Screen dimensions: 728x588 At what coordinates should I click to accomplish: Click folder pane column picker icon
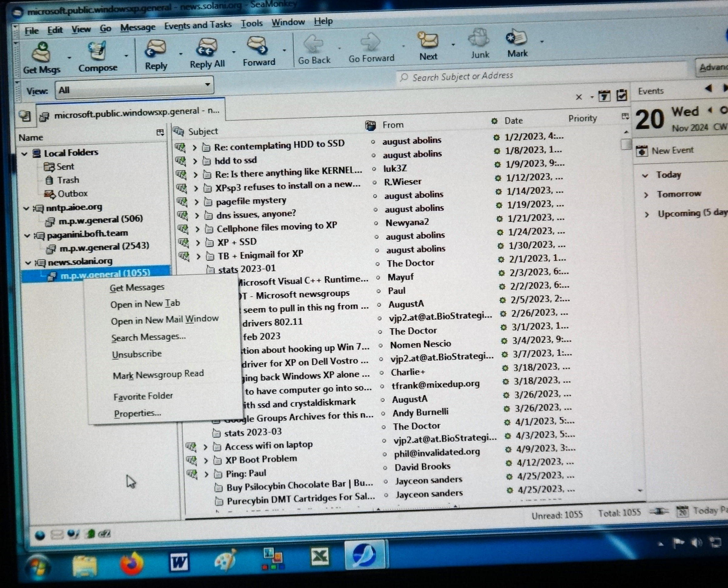click(160, 132)
